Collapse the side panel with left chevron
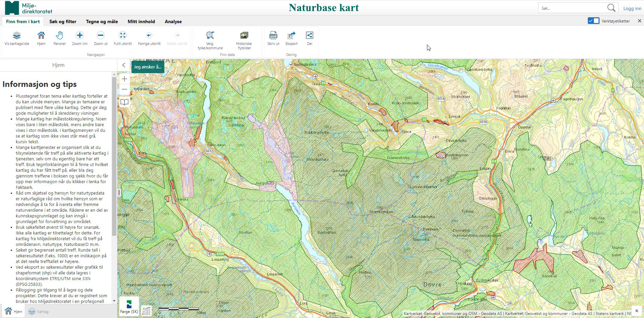644x318 pixels. click(x=124, y=65)
